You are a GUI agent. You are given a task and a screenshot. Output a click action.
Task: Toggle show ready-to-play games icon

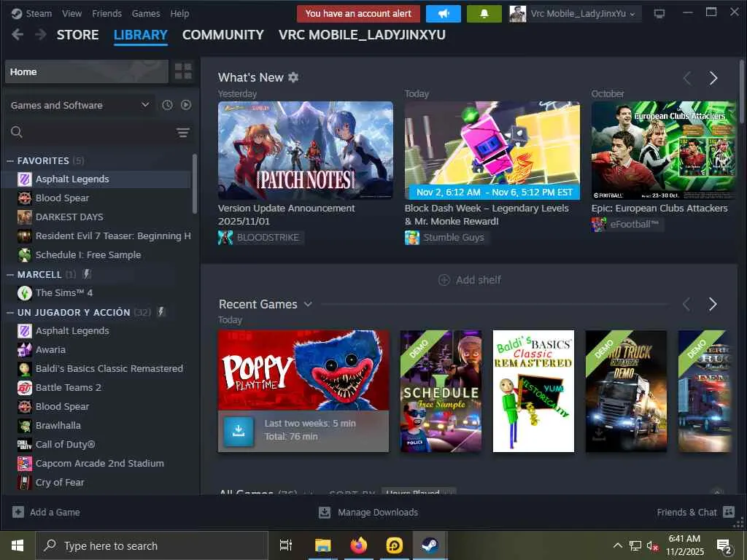tap(186, 105)
